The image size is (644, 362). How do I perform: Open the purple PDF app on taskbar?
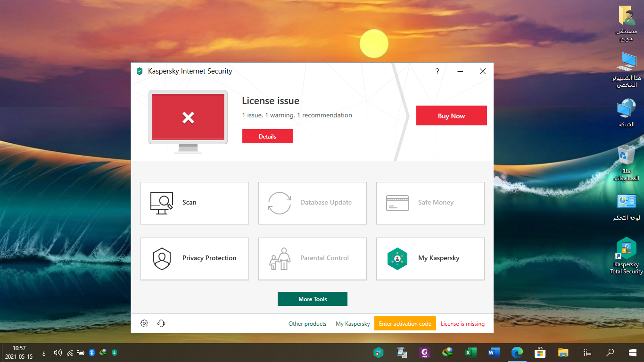click(425, 352)
